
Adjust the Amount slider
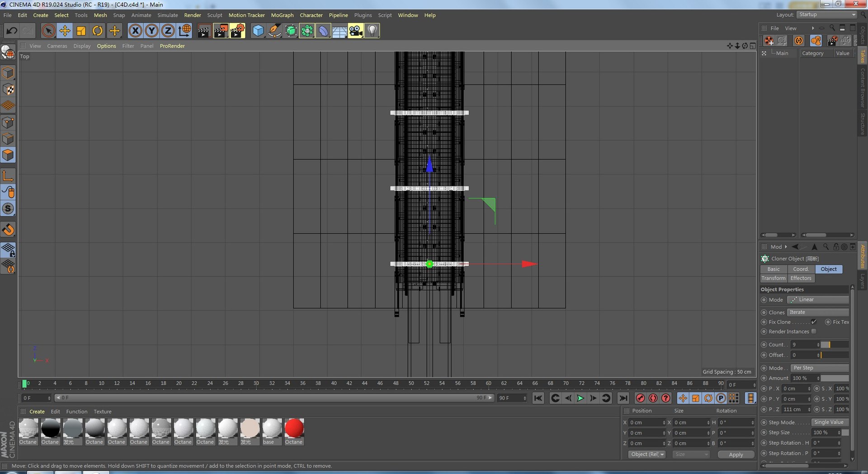(x=835, y=378)
